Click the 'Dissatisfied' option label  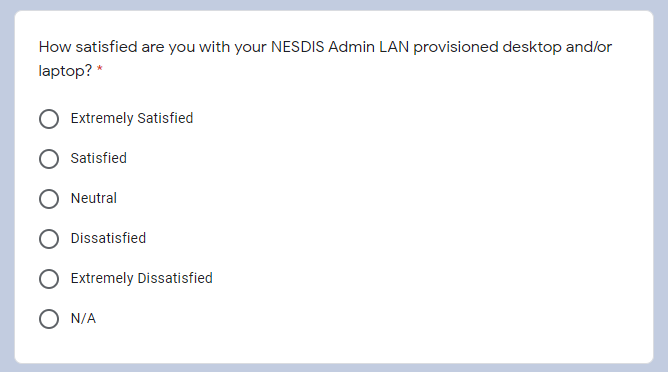(x=108, y=238)
